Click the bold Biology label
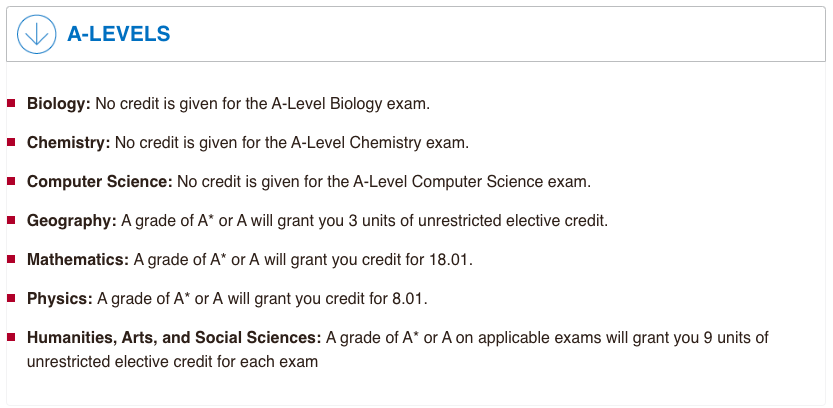 point(59,104)
